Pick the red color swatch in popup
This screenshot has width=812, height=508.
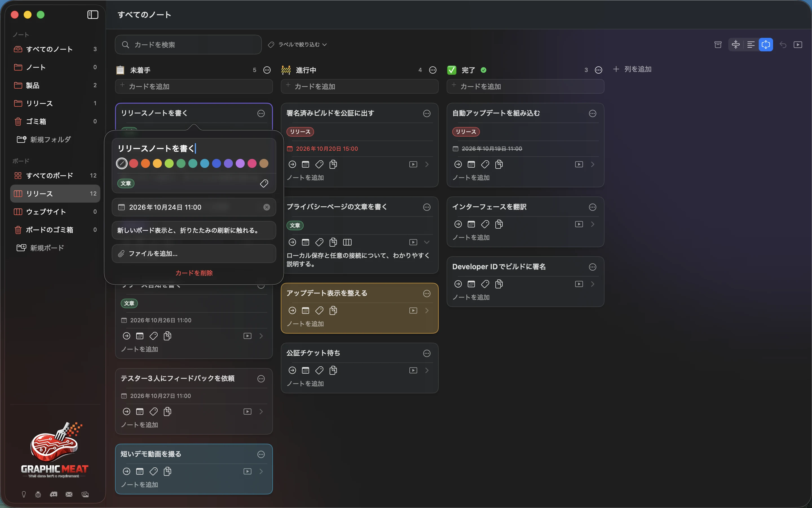point(134,164)
